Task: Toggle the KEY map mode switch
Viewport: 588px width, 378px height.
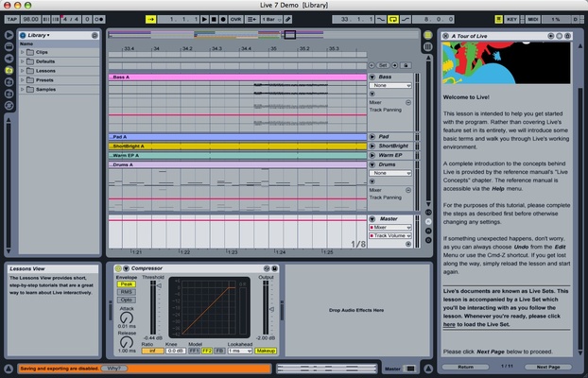Action: pyautogui.click(x=511, y=19)
